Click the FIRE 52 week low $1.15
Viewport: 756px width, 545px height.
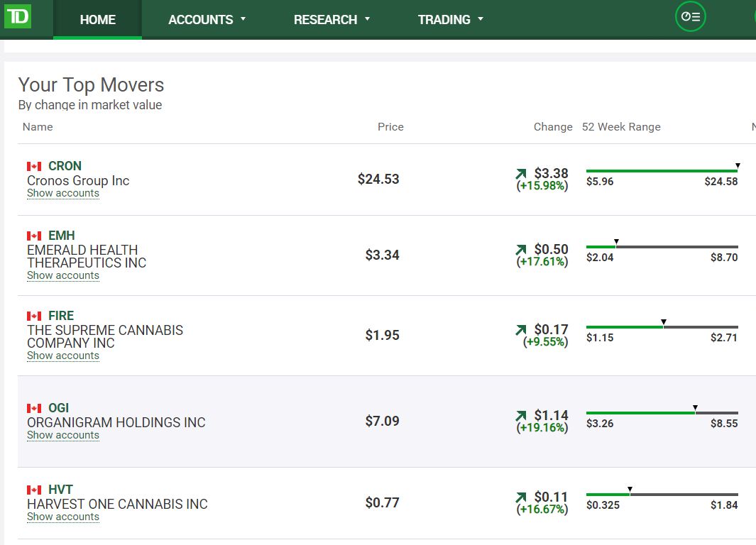[x=600, y=338]
